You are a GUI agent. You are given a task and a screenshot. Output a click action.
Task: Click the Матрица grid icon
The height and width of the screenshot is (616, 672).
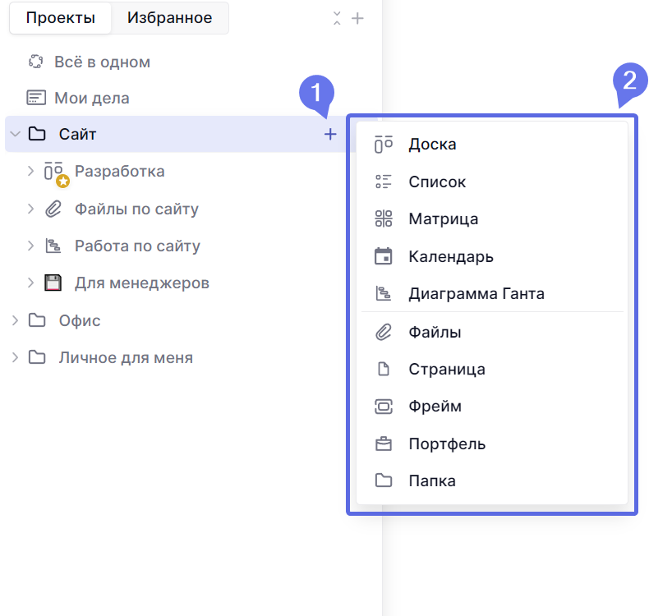tap(383, 218)
